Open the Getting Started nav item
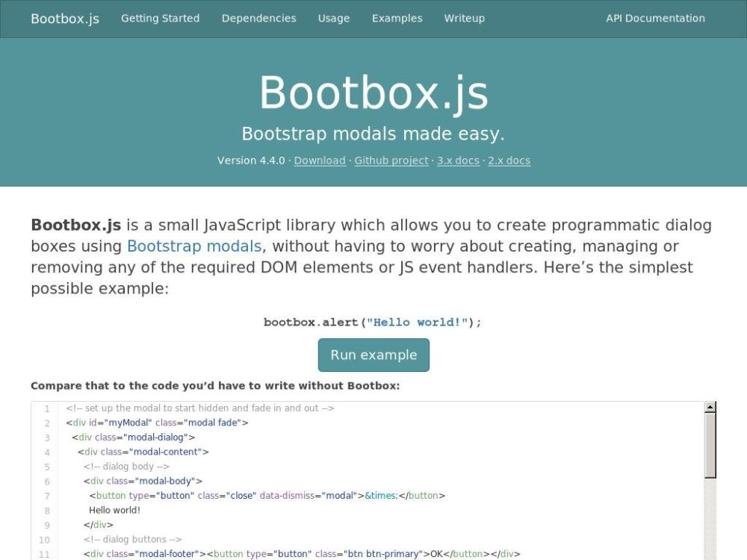 pos(160,19)
